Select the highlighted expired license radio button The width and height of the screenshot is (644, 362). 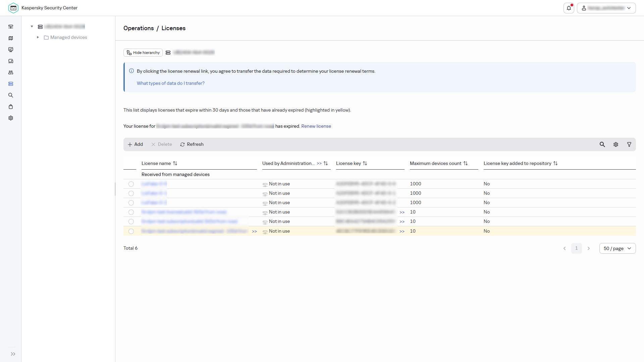click(131, 231)
